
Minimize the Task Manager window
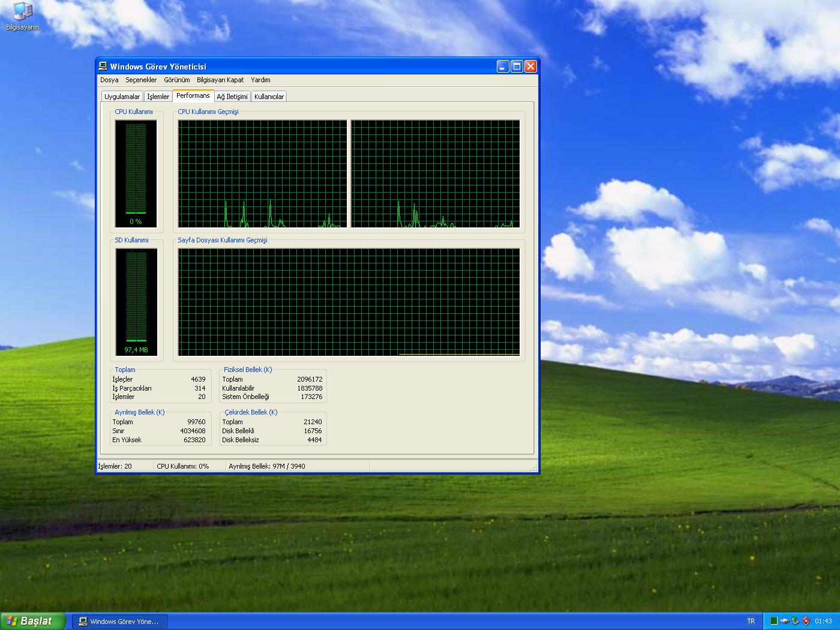(x=503, y=67)
